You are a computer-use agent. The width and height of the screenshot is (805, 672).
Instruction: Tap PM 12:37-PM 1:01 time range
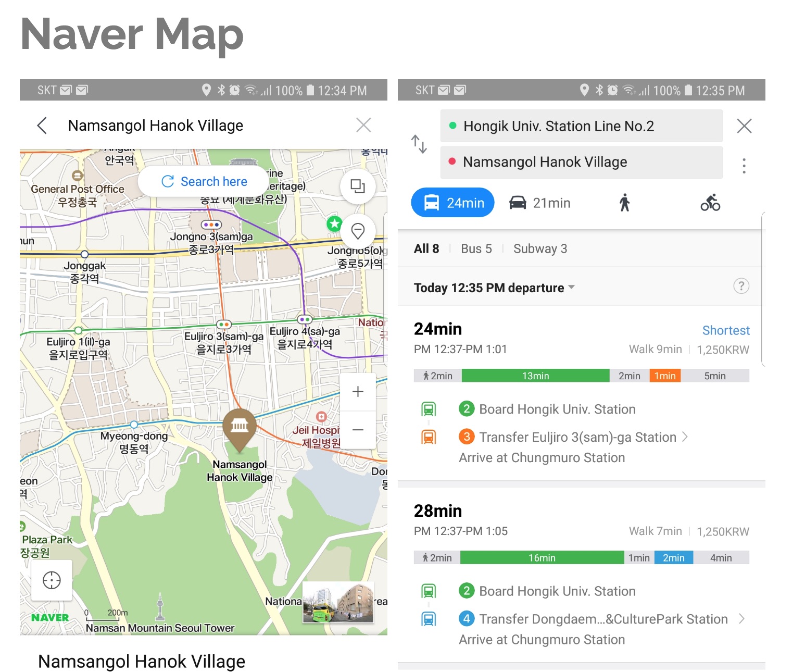tap(460, 349)
